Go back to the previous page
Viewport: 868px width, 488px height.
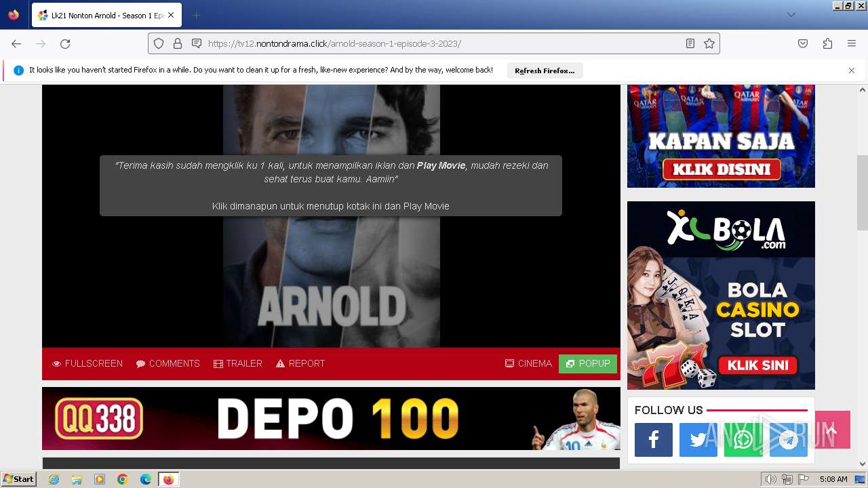pyautogui.click(x=16, y=43)
